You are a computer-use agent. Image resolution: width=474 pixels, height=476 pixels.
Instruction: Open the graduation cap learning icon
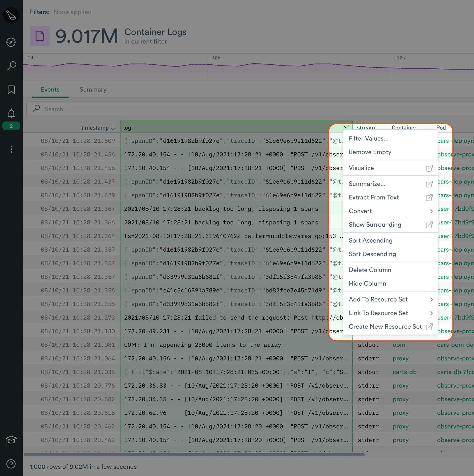11,440
